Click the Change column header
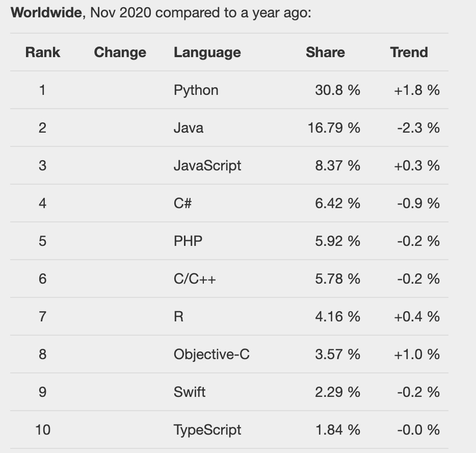Viewport: 476px width, 453px height. coord(120,53)
